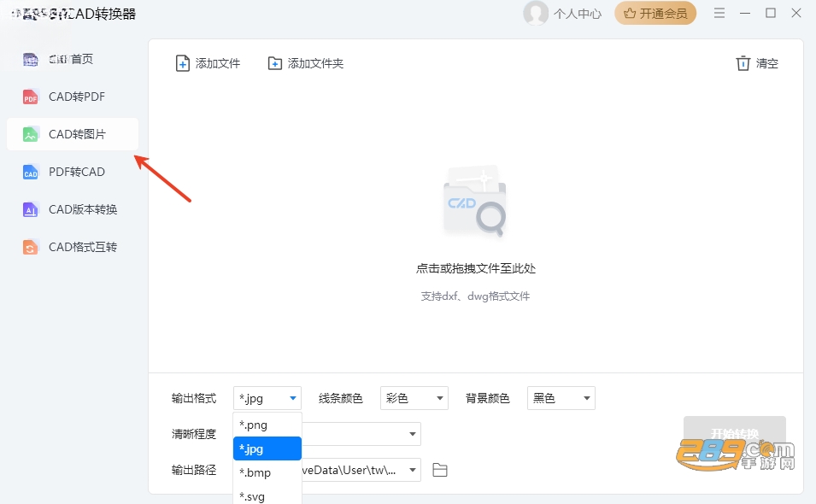Select *.png from format list
This screenshot has width=816, height=504.
(x=267, y=425)
